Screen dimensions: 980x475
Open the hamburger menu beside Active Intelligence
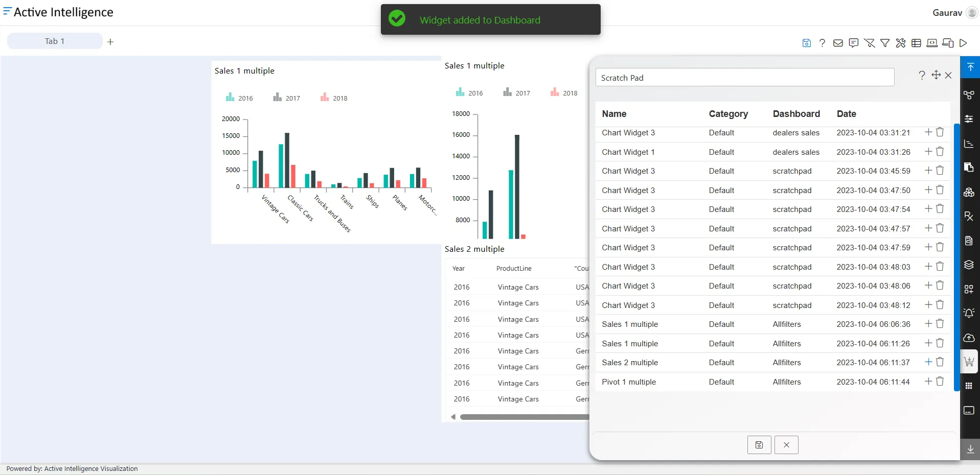click(7, 11)
